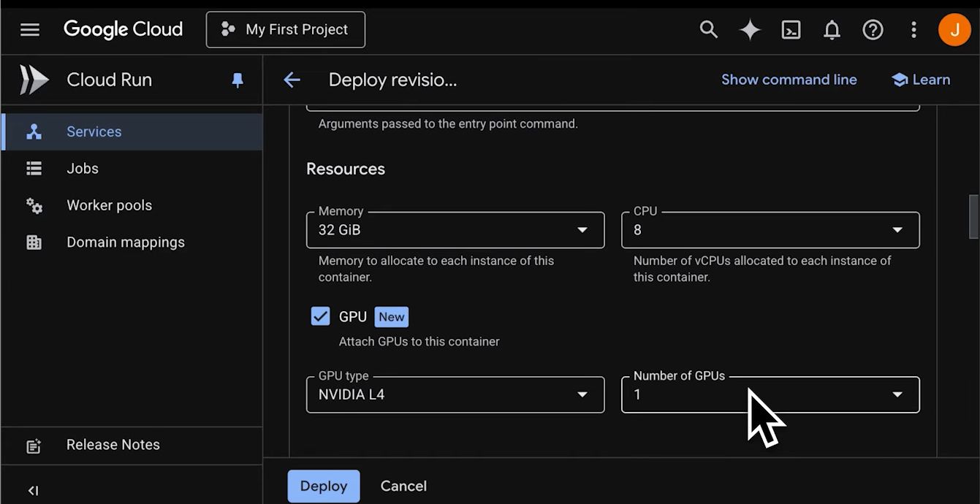Image resolution: width=980 pixels, height=504 pixels.
Task: Open the notifications bell
Action: [832, 30]
